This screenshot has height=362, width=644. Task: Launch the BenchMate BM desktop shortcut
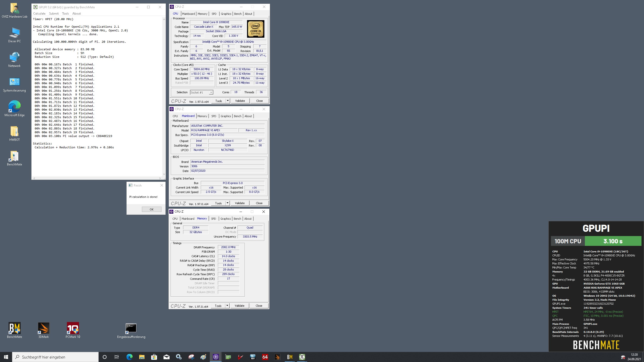coord(14,330)
